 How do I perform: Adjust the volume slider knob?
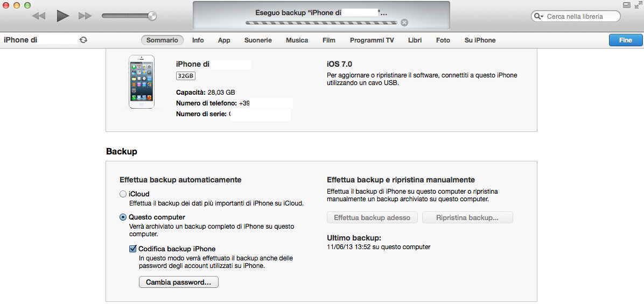point(152,16)
